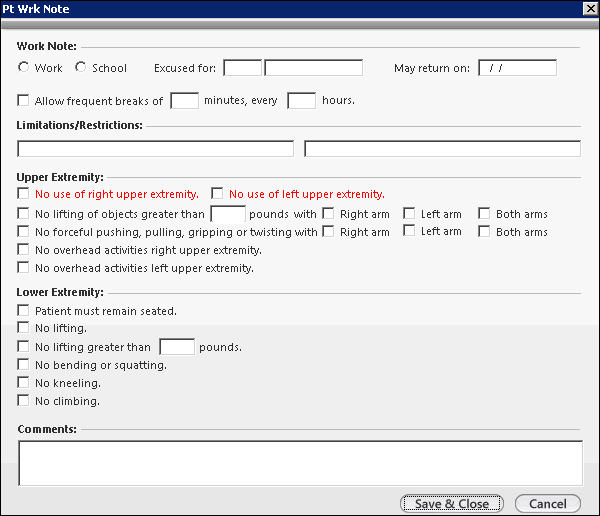Viewport: 600px width, 516px height.
Task: Click the Cancel button
Action: pyautogui.click(x=548, y=503)
